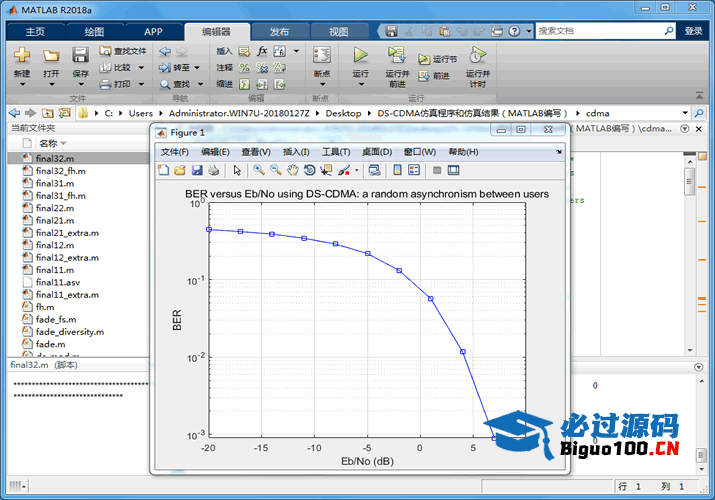Click Figure 1 print icon
The image size is (715, 500).
click(213, 170)
